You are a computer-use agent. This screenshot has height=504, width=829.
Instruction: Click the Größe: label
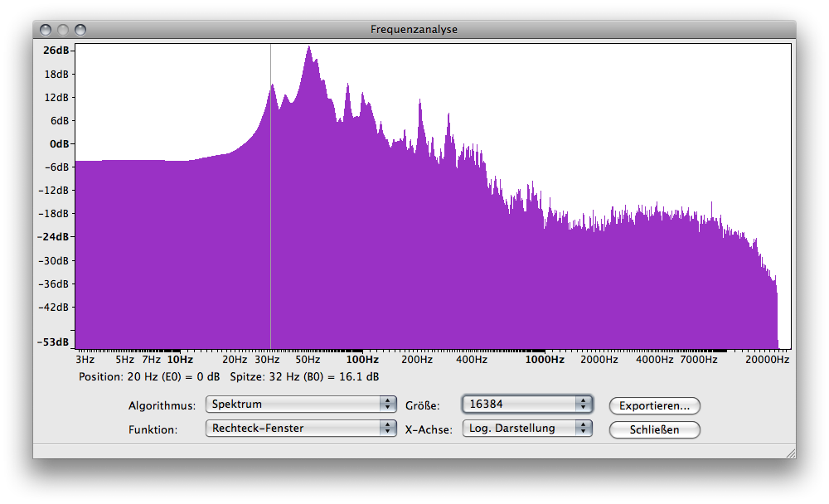[423, 405]
